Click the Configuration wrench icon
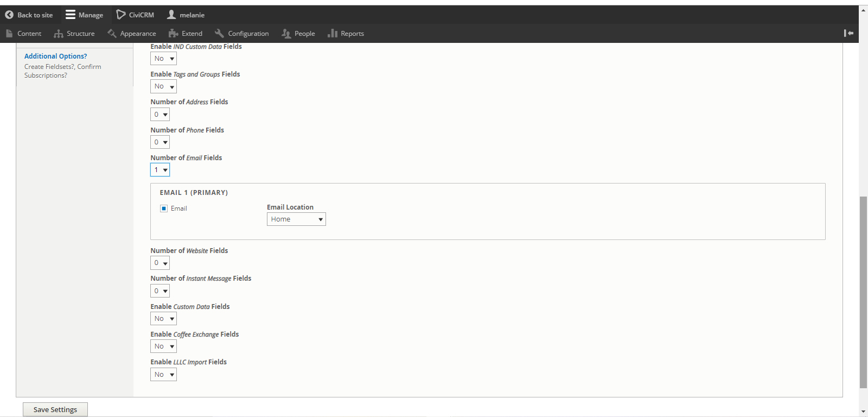The width and height of the screenshot is (868, 417). tap(219, 34)
